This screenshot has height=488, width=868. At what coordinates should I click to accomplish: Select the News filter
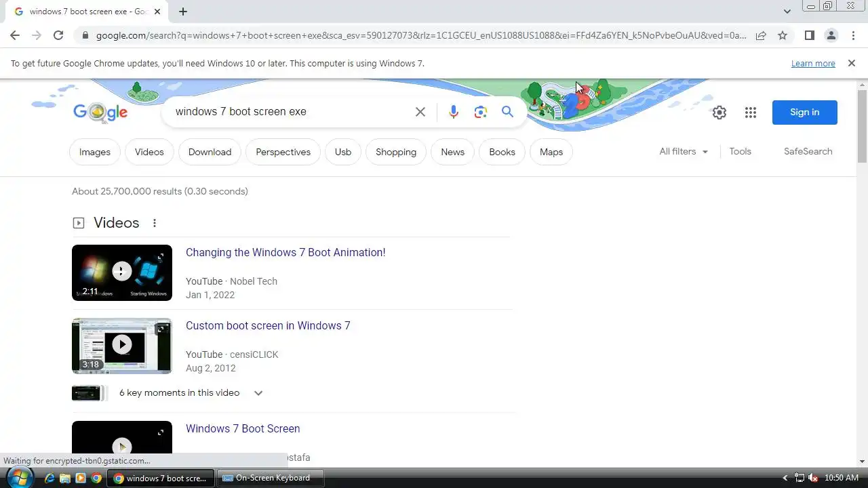452,152
